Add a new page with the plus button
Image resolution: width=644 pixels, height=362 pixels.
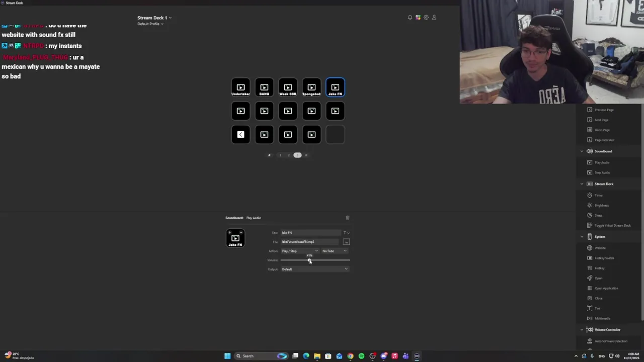(306, 155)
